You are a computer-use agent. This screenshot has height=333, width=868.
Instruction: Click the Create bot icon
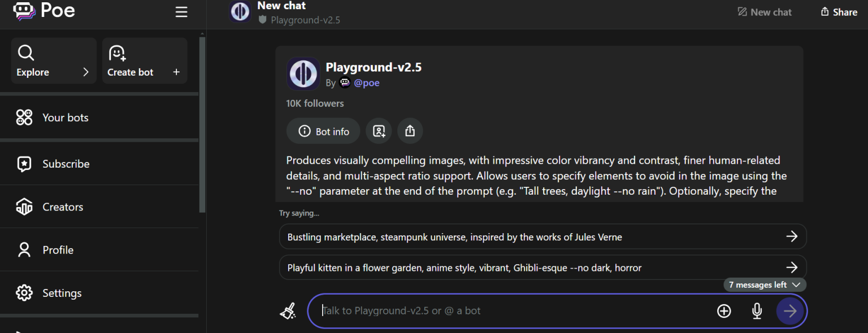pos(117,54)
